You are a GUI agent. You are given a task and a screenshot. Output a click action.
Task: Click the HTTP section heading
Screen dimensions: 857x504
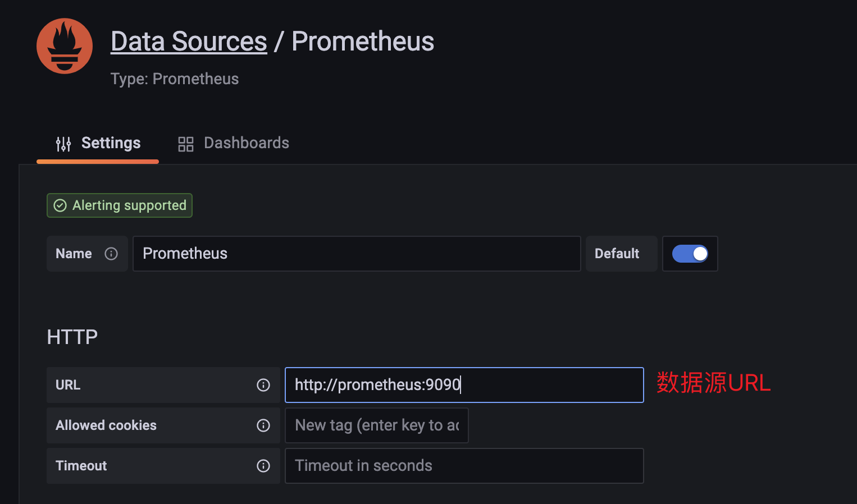click(72, 337)
